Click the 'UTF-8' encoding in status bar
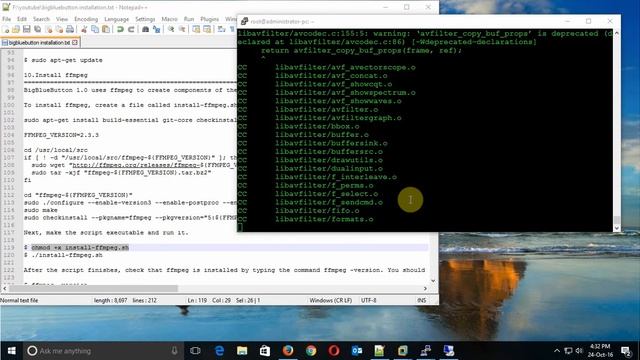This screenshot has width=640, height=360. coord(369,300)
